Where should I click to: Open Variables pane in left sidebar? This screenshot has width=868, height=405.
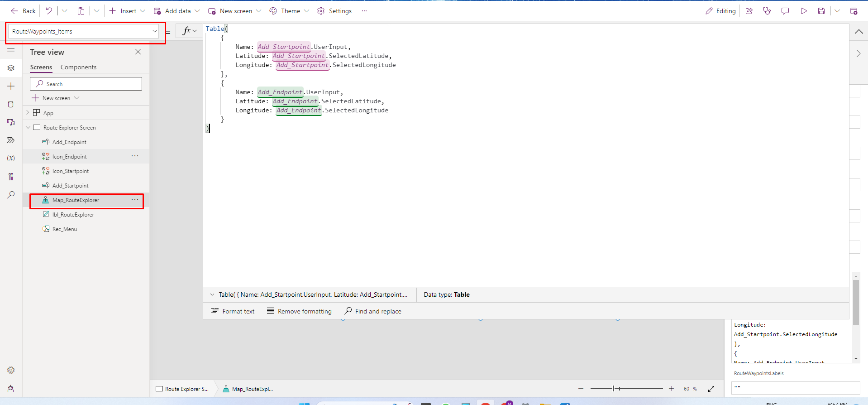coord(11,158)
